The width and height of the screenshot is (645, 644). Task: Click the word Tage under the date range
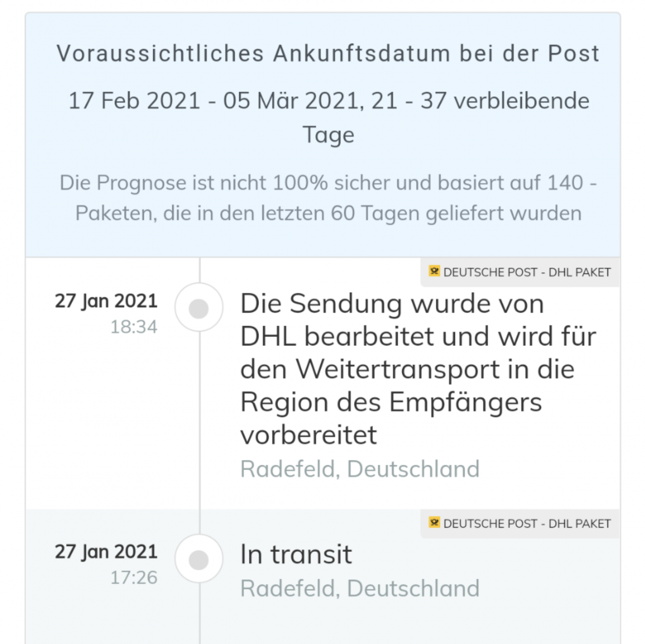click(328, 135)
